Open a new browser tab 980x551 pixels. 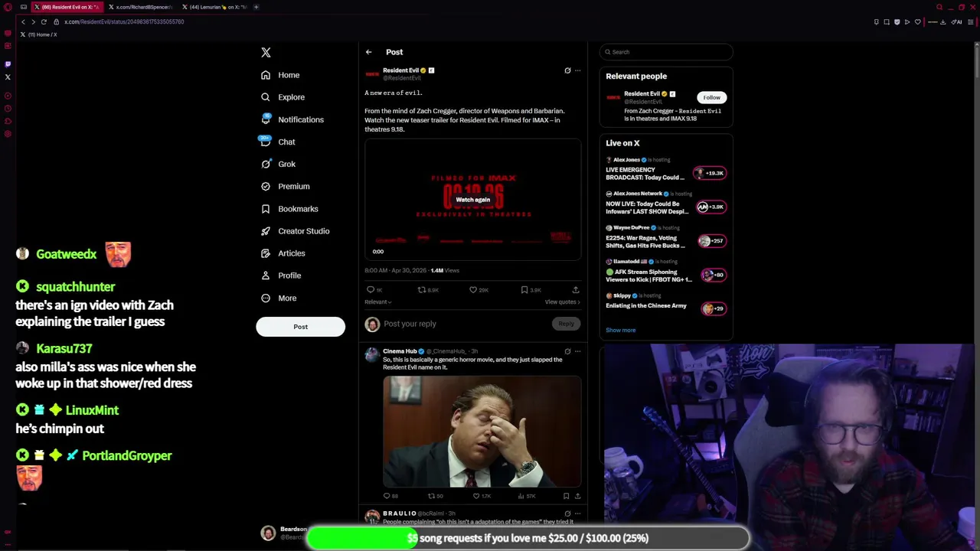coord(256,7)
